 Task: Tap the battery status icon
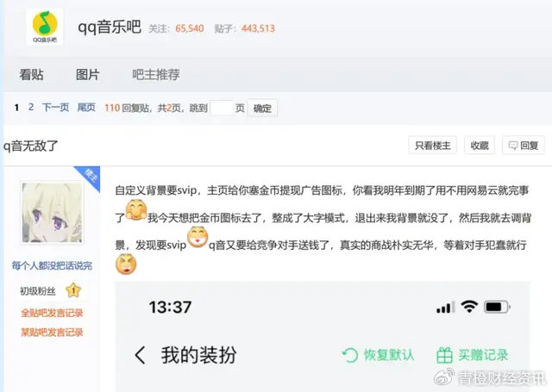coord(497,307)
